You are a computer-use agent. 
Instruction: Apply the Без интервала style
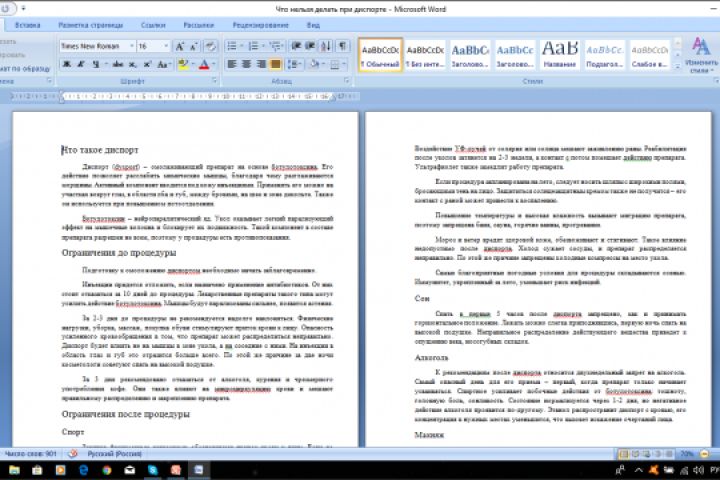pyautogui.click(x=425, y=55)
